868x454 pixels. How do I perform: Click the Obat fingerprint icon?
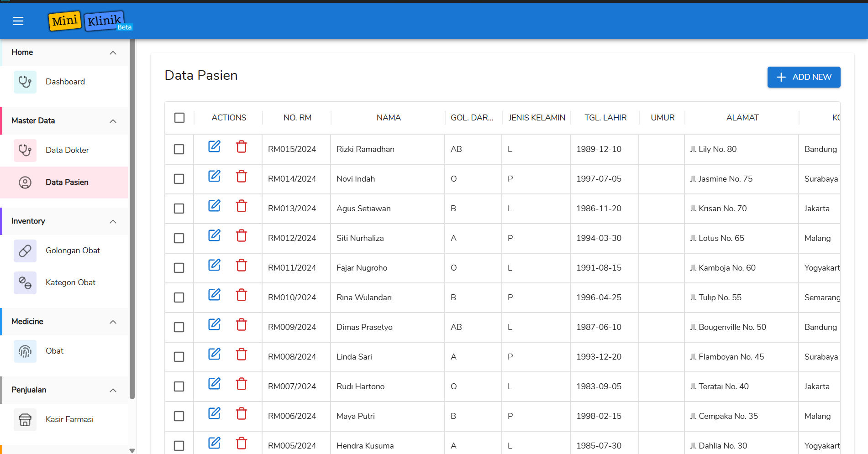pyautogui.click(x=25, y=351)
